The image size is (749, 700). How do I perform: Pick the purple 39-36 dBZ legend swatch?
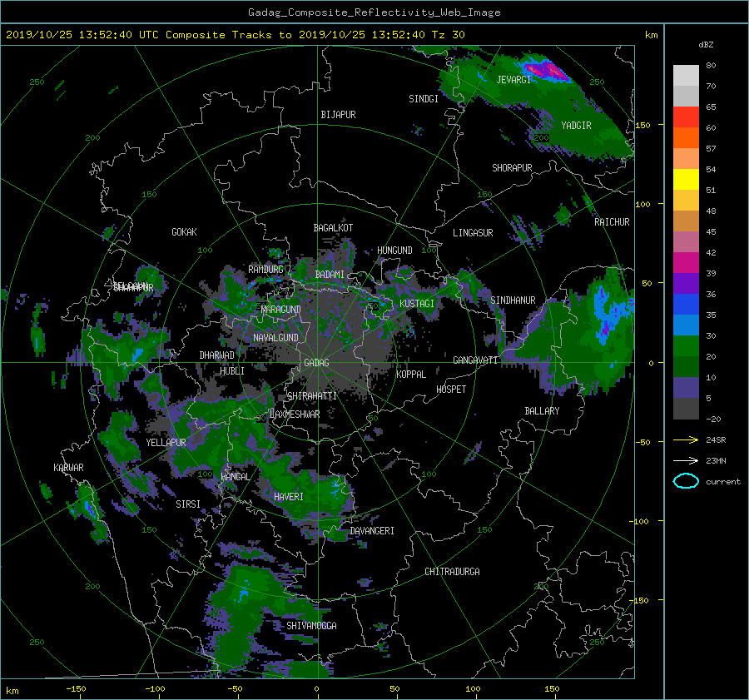click(x=686, y=283)
